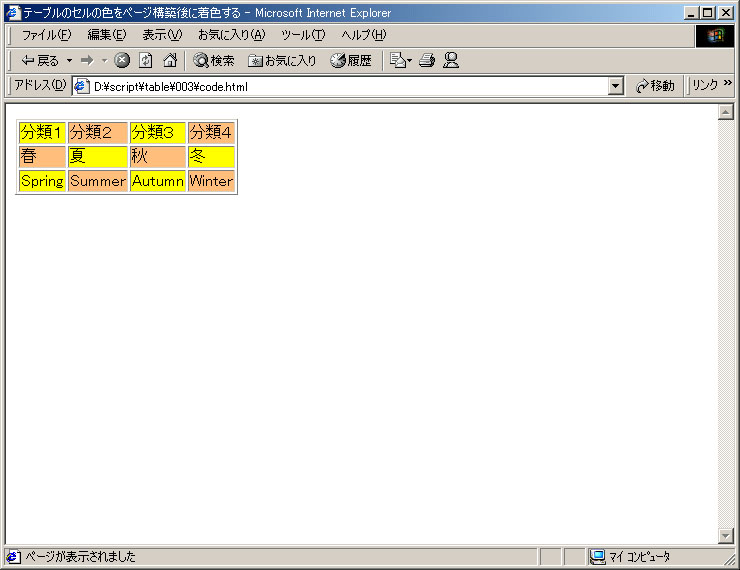Open the File (ファイル) menu
The image size is (740, 570).
point(47,34)
